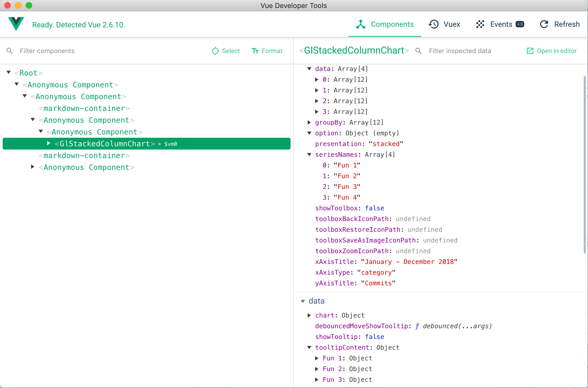Click the Vue logo icon

(16, 24)
